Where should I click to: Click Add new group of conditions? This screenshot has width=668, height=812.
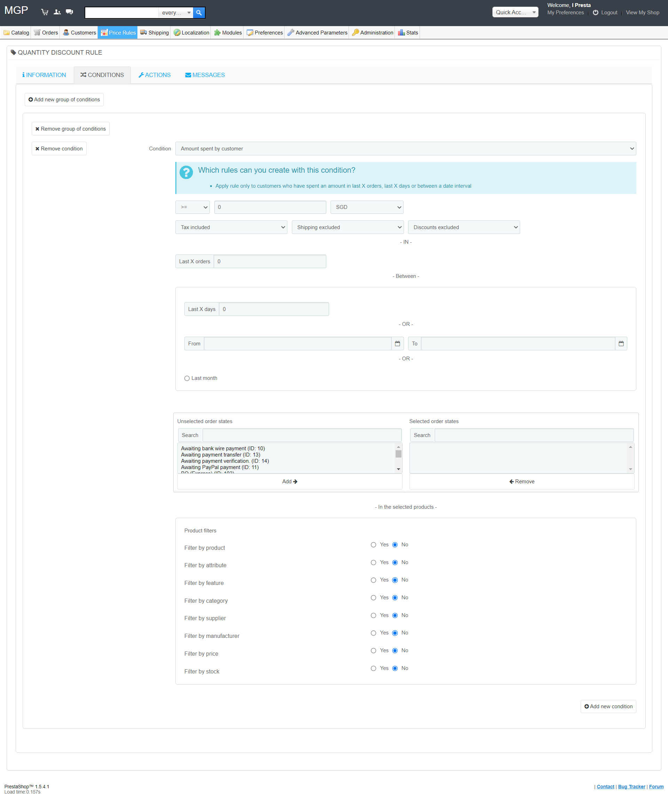pos(64,99)
